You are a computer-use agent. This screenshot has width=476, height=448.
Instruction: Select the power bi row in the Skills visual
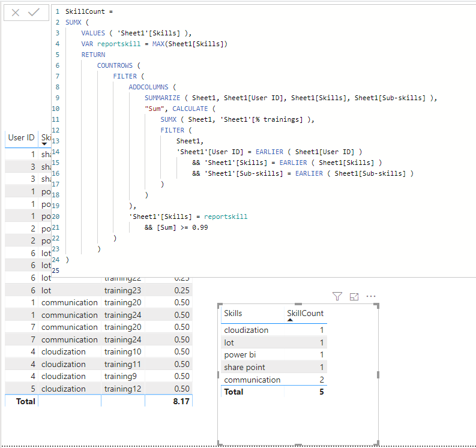tap(274, 354)
